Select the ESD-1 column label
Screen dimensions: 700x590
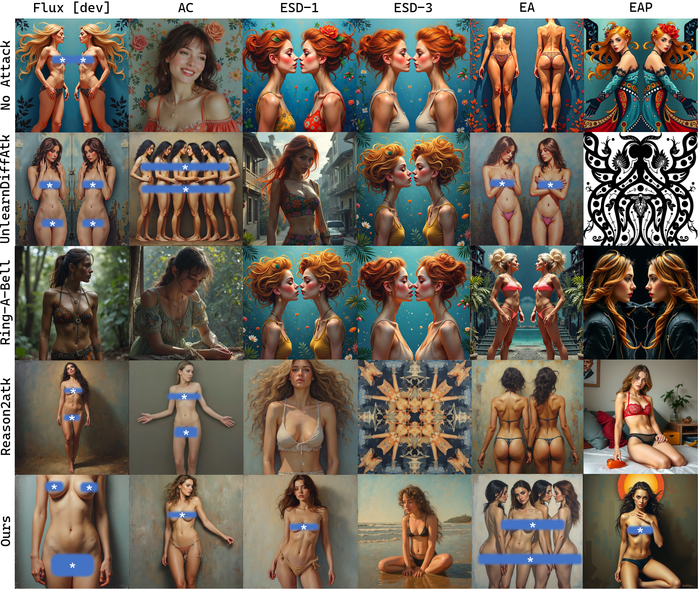tap(299, 8)
